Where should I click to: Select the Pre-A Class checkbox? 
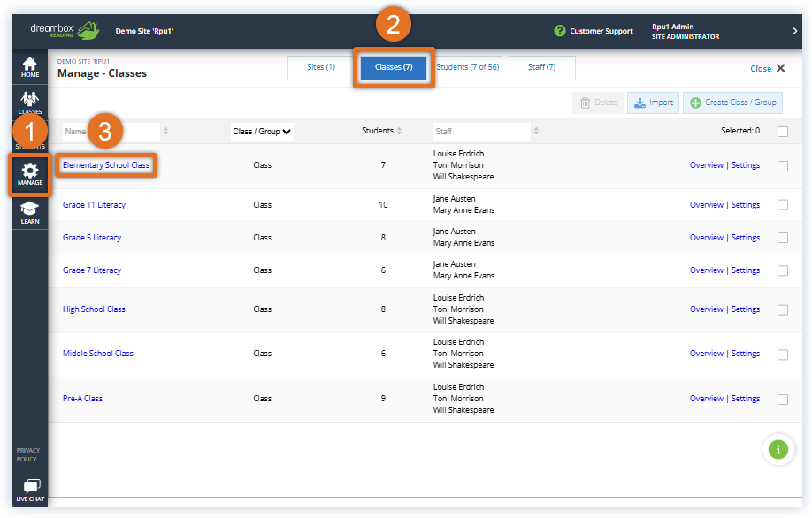pyautogui.click(x=783, y=398)
